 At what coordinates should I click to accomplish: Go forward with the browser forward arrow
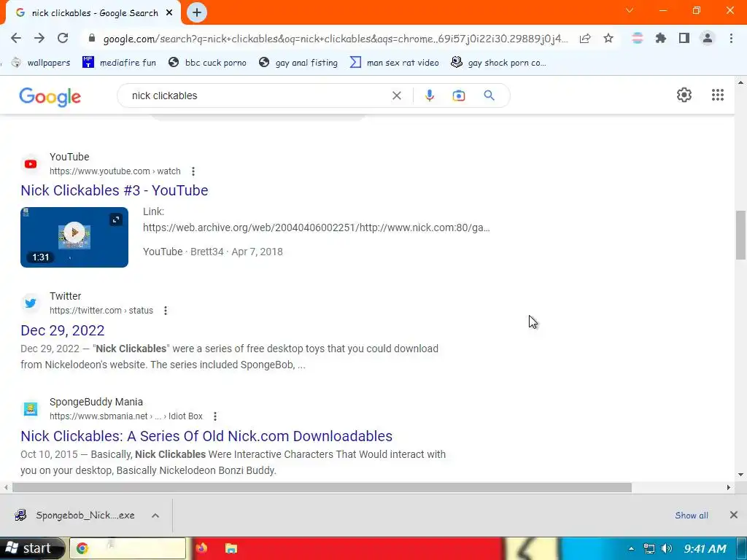39,38
